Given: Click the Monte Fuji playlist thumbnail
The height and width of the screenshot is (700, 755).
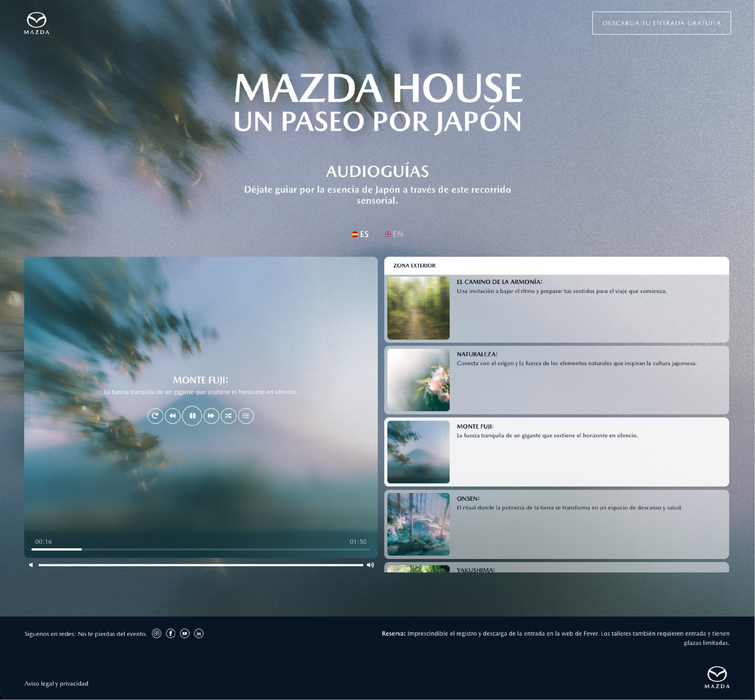Looking at the screenshot, I should [418, 452].
